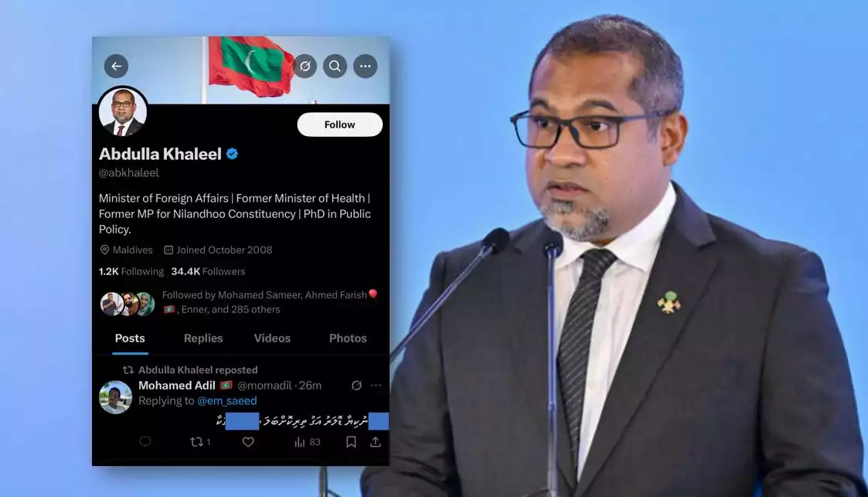Screen dimensions: 868x497
Task: Click the Grok icon beside the post timestamp
Action: pos(356,385)
